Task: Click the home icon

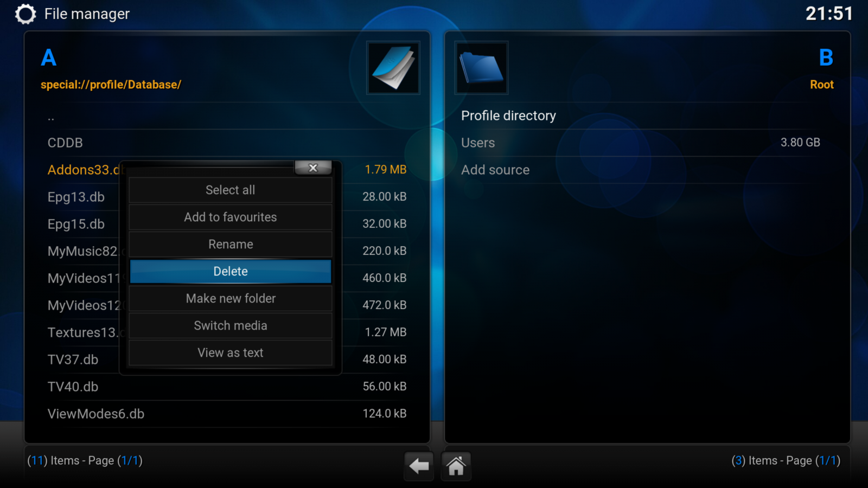Action: coord(456,466)
